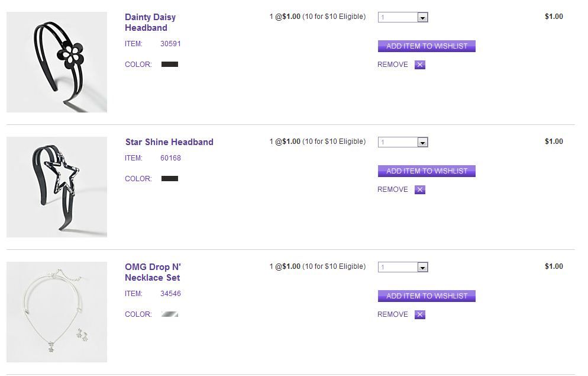Click REMOVE text for OMG Necklace Set

click(x=393, y=314)
